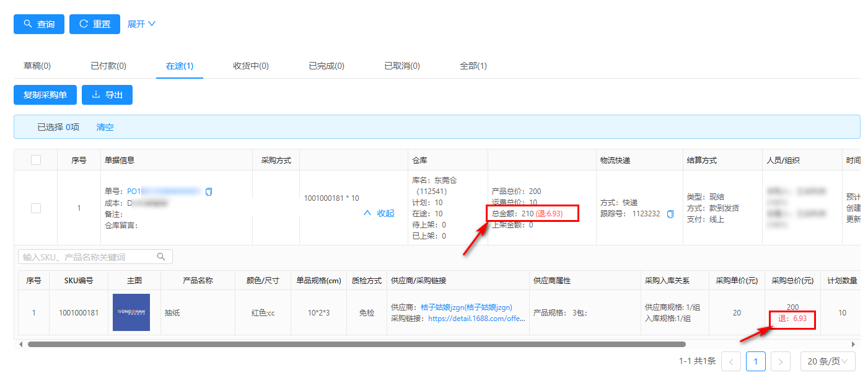Screen dimensions: 868x388
Task: Click the search magnifier in SKU field
Action: point(161,257)
